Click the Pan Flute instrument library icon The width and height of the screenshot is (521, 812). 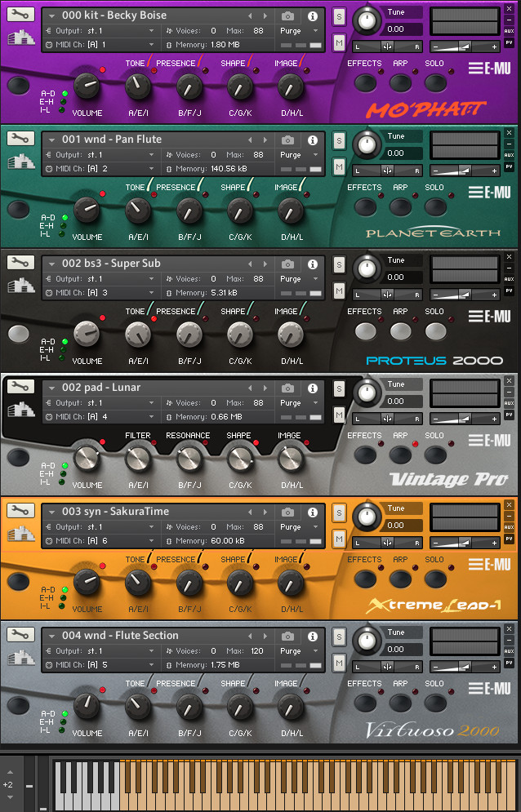pos(20,162)
